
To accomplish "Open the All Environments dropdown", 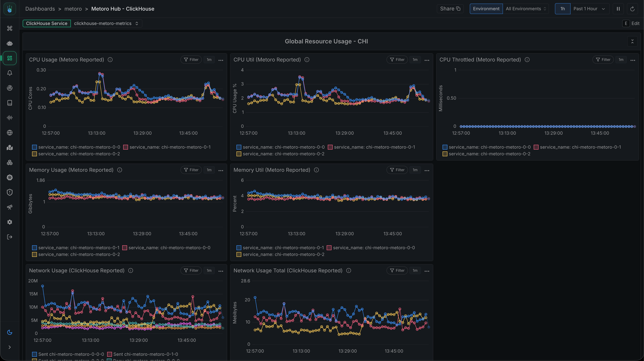I will [x=526, y=9].
